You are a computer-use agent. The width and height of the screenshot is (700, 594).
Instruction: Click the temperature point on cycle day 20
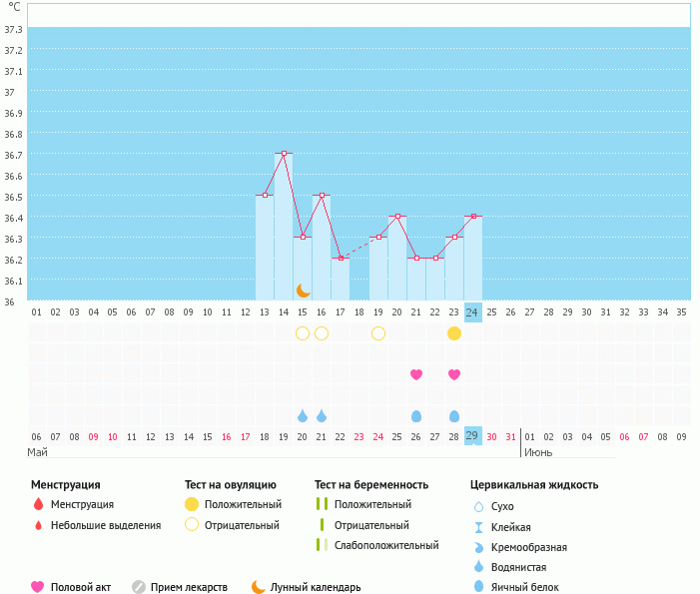click(397, 217)
